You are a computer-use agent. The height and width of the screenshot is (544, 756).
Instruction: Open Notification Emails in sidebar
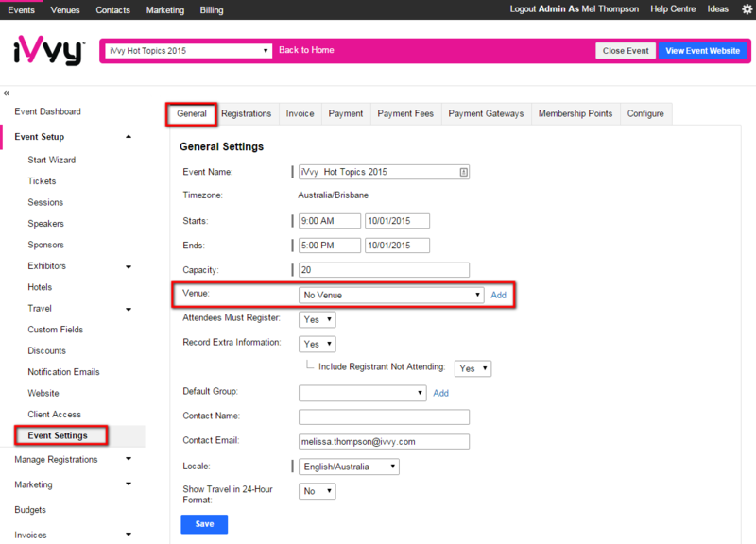point(63,372)
